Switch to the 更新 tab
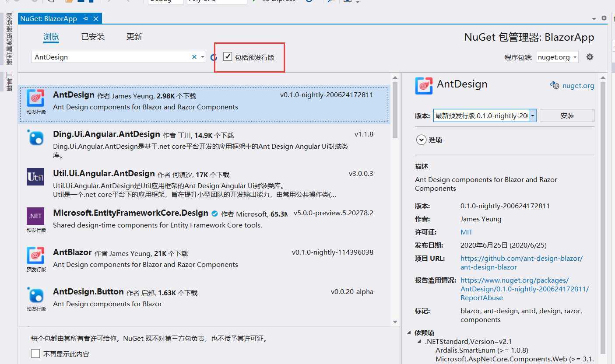The image size is (615, 364). click(134, 37)
